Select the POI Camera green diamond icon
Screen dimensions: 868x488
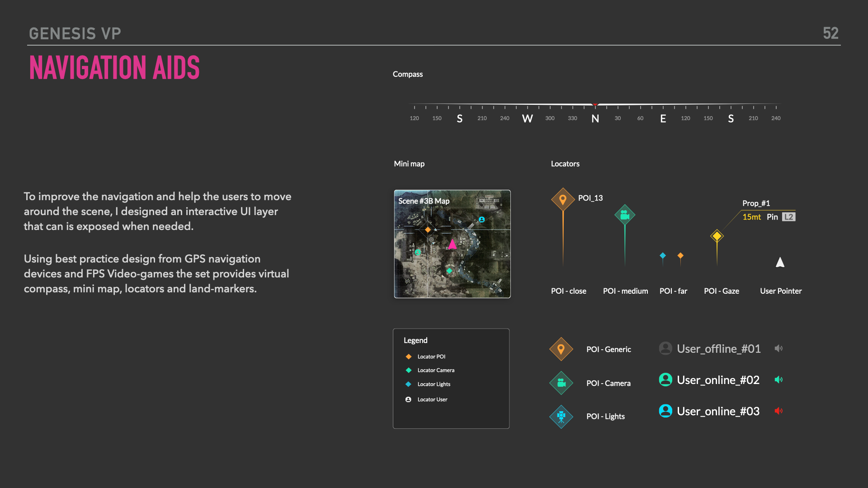(x=561, y=383)
